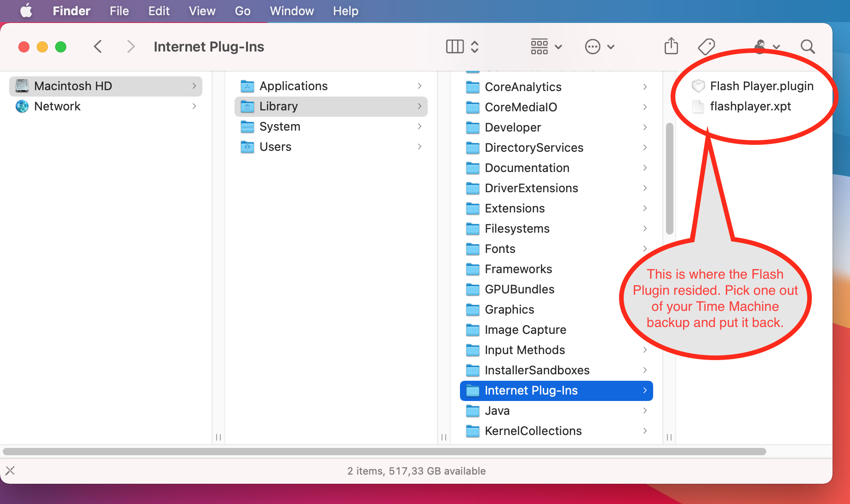
Task: Expand the Applications chevron
Action: tap(419, 86)
